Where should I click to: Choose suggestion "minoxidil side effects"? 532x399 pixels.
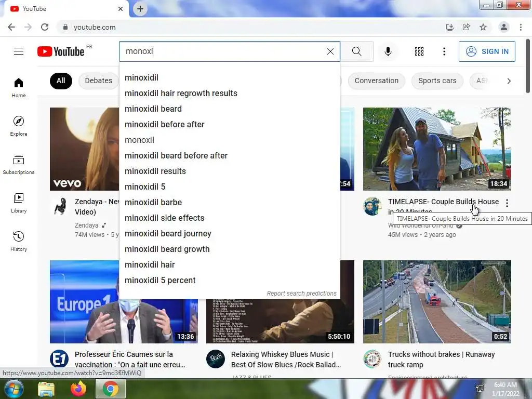[x=229, y=218]
